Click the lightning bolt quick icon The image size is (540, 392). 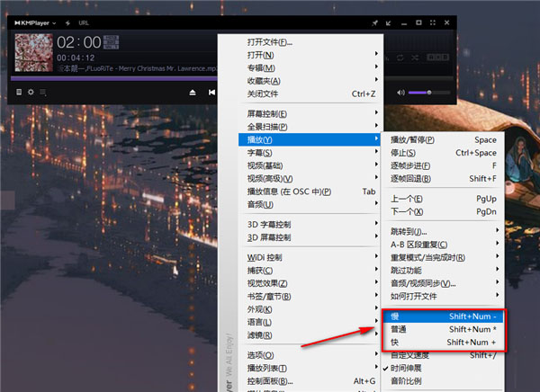point(67,23)
